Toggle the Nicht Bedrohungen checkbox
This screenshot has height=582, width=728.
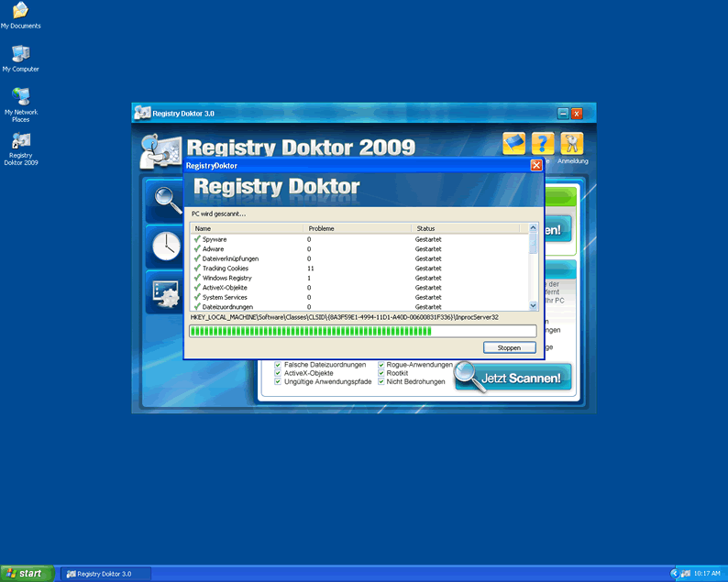[381, 381]
